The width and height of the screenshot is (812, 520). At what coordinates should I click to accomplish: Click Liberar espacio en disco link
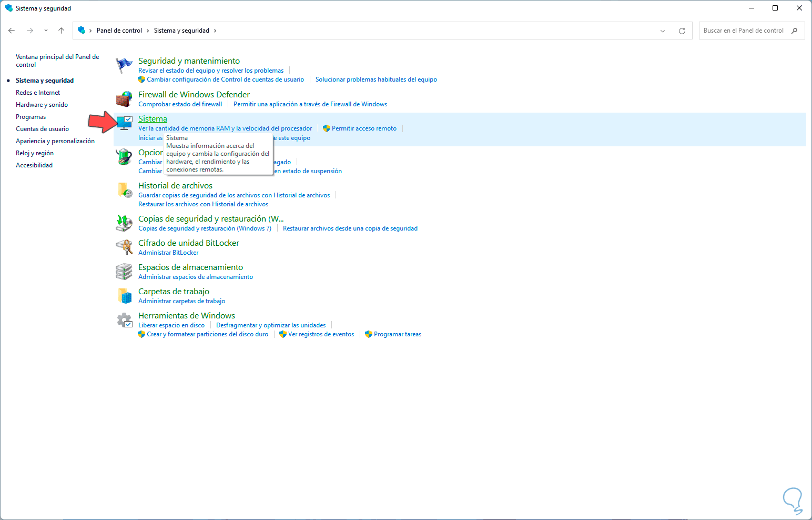171,325
